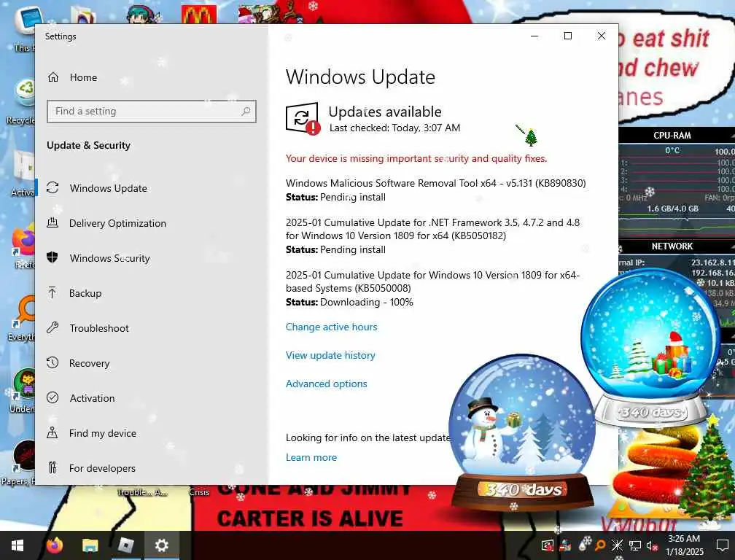Click the Learn more link

[x=311, y=457]
